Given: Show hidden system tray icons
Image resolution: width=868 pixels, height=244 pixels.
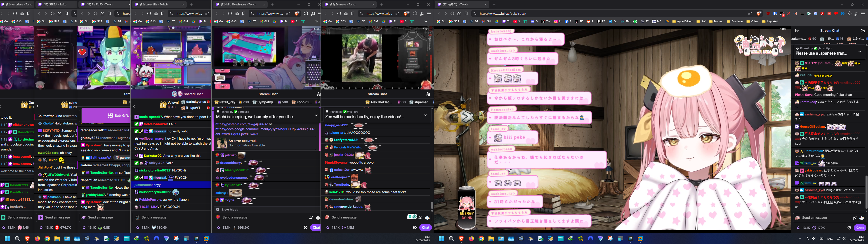Looking at the screenshot, I should tap(800, 239).
